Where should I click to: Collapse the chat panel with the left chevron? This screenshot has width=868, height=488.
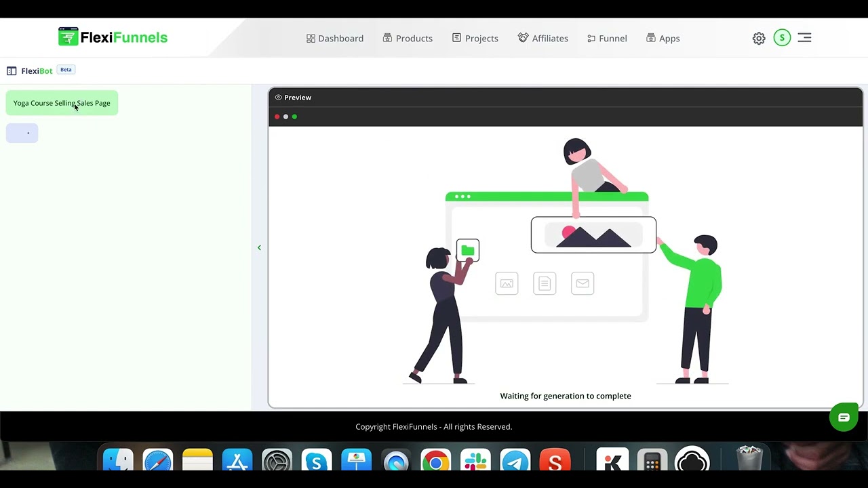(259, 247)
